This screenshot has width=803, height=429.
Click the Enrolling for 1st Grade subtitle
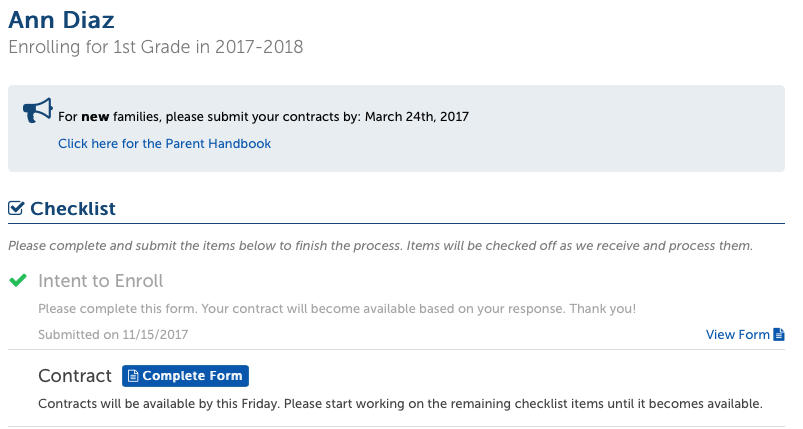pyautogui.click(x=156, y=47)
